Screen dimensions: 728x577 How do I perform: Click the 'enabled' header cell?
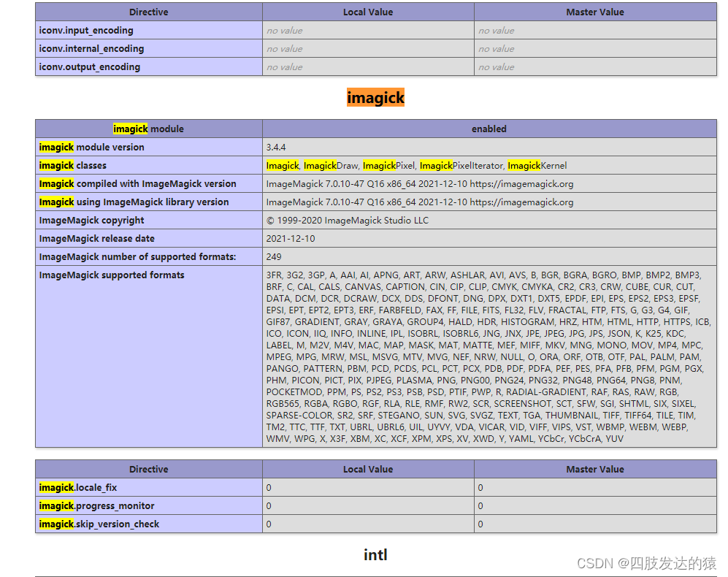489,129
